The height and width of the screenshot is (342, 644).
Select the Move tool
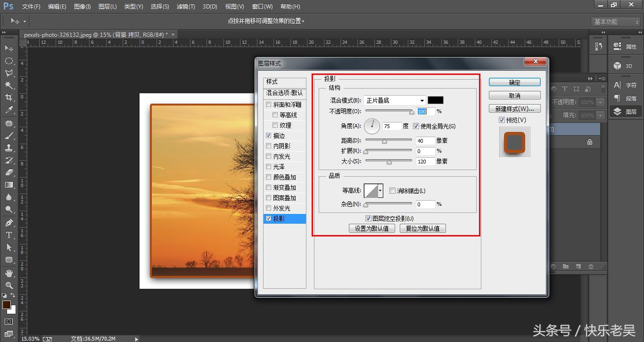9,49
